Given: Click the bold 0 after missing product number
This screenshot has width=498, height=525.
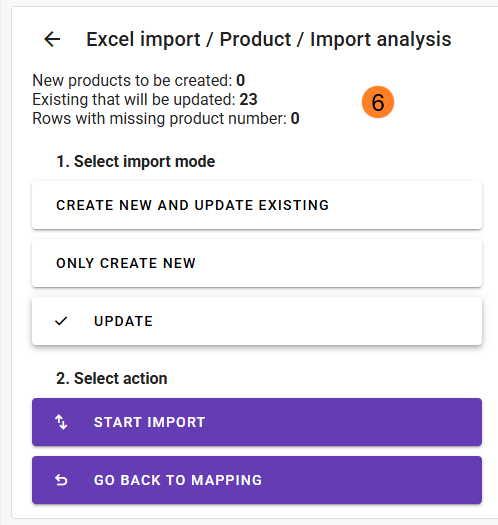Looking at the screenshot, I should [x=295, y=119].
